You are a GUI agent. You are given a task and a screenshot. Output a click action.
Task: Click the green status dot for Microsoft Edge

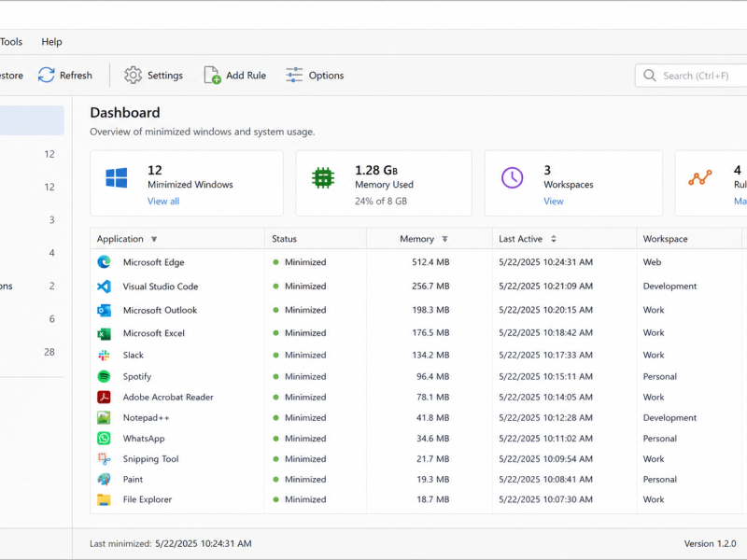click(275, 262)
